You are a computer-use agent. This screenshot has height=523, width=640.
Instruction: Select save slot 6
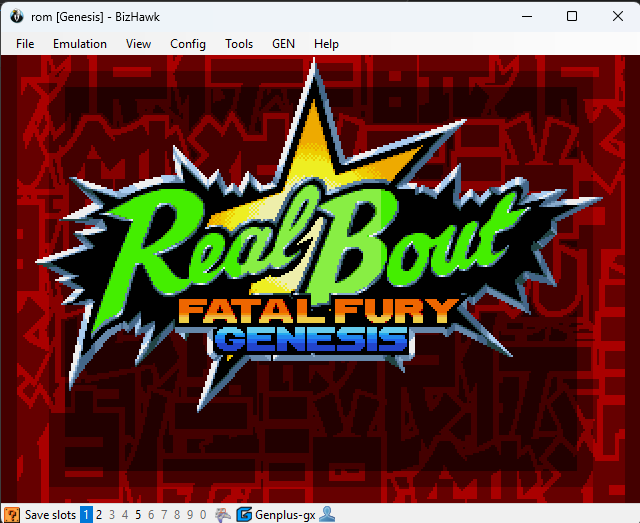(x=151, y=514)
